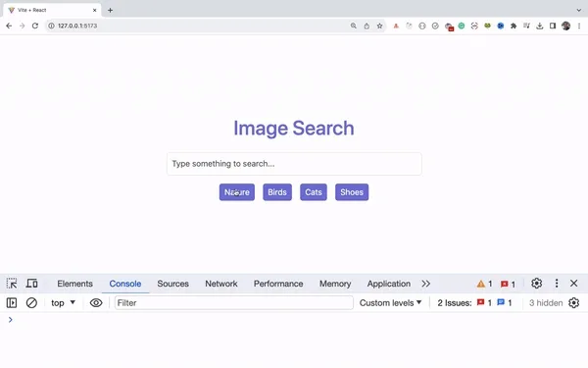Open DevTools settings gear
This screenshot has width=588, height=368.
click(537, 284)
